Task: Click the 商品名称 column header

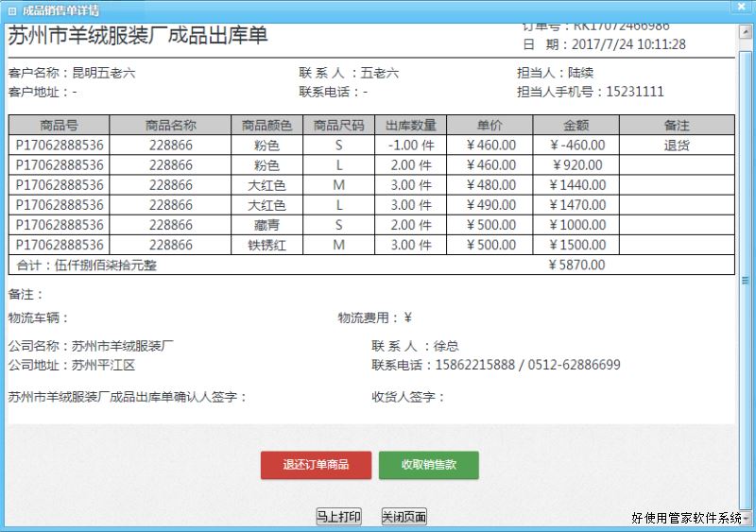Action: tap(170, 126)
